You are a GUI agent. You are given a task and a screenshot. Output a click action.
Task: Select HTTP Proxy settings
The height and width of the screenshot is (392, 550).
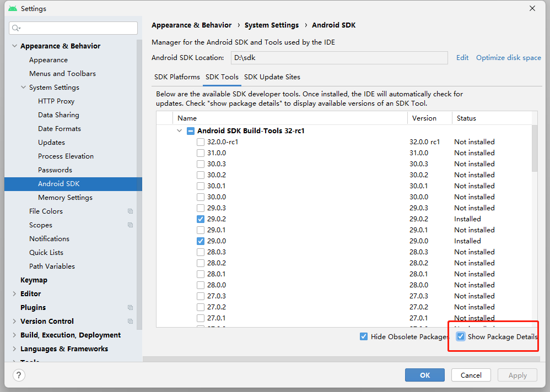coord(56,101)
